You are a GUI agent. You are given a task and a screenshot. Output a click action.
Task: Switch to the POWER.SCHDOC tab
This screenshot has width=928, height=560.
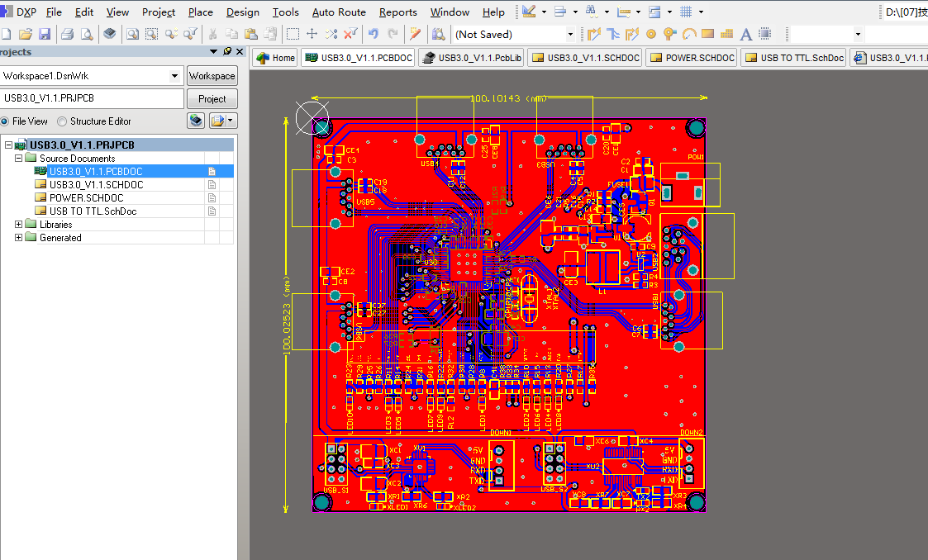(692, 58)
